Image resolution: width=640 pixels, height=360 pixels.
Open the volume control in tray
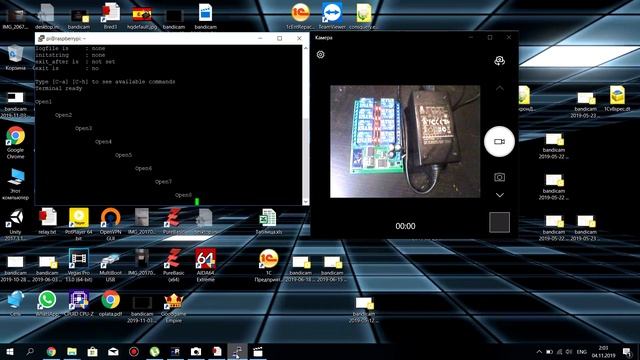[x=569, y=352]
